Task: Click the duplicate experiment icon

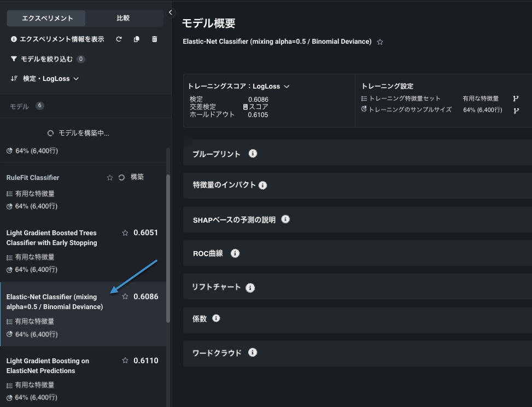Action: pos(137,39)
